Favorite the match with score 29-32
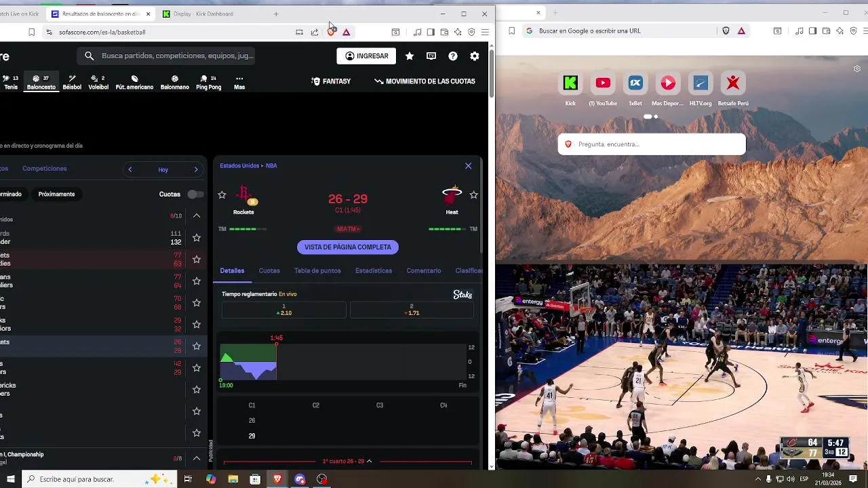Screen dimensions: 868x488 coord(197,325)
